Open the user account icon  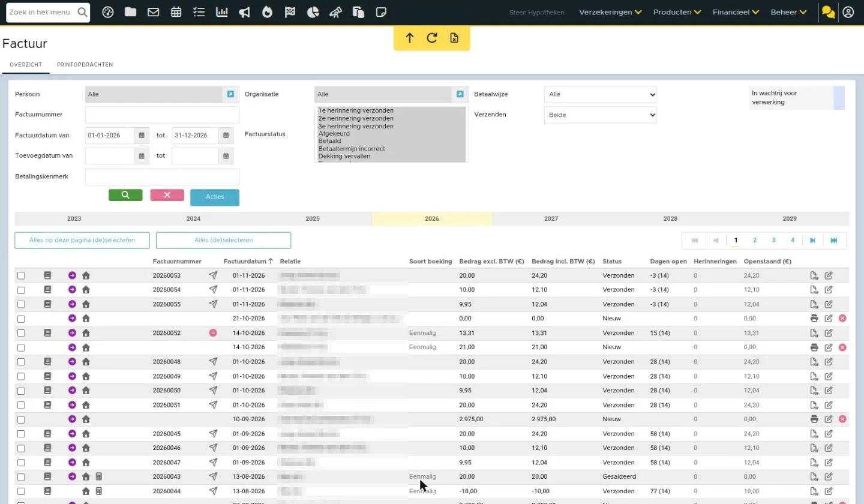pos(848,12)
